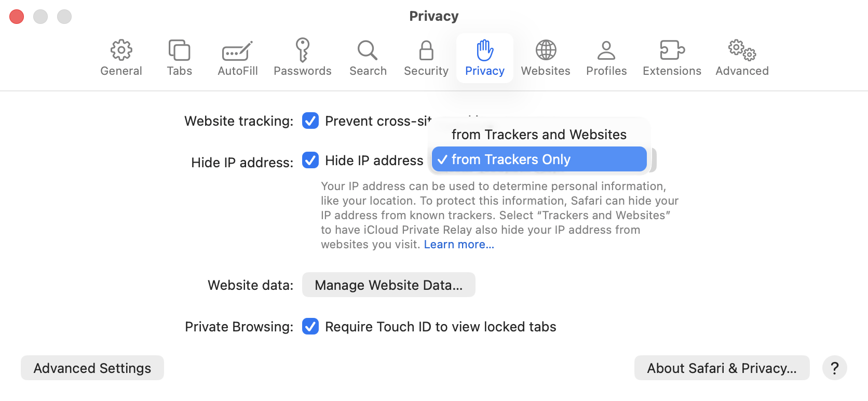Select the Search magnifier icon
This screenshot has width=868, height=401.
pyautogui.click(x=368, y=50)
